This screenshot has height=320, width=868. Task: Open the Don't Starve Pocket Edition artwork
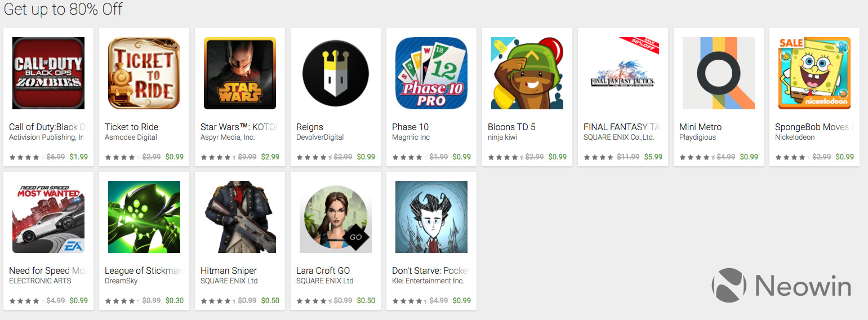point(431,217)
